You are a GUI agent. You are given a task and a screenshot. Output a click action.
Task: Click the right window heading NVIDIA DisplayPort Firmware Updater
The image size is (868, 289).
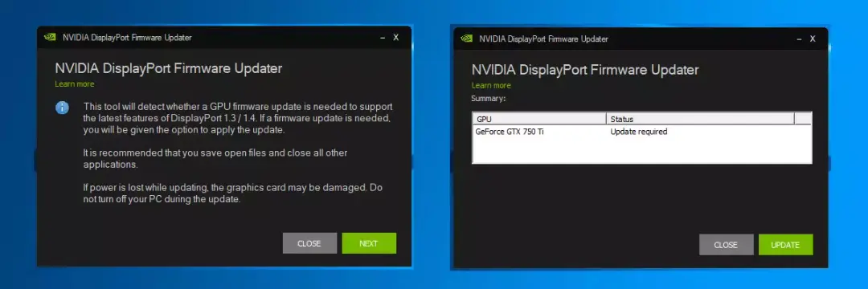click(585, 70)
